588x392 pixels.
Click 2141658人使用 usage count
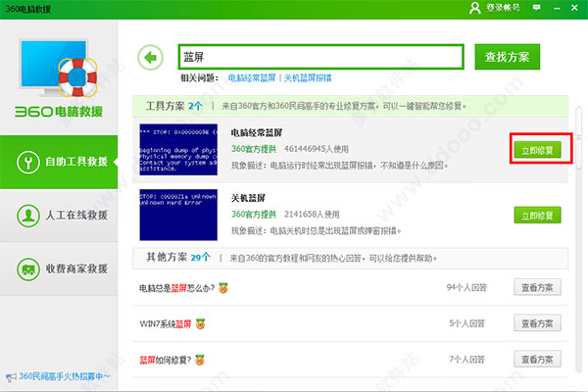point(312,215)
